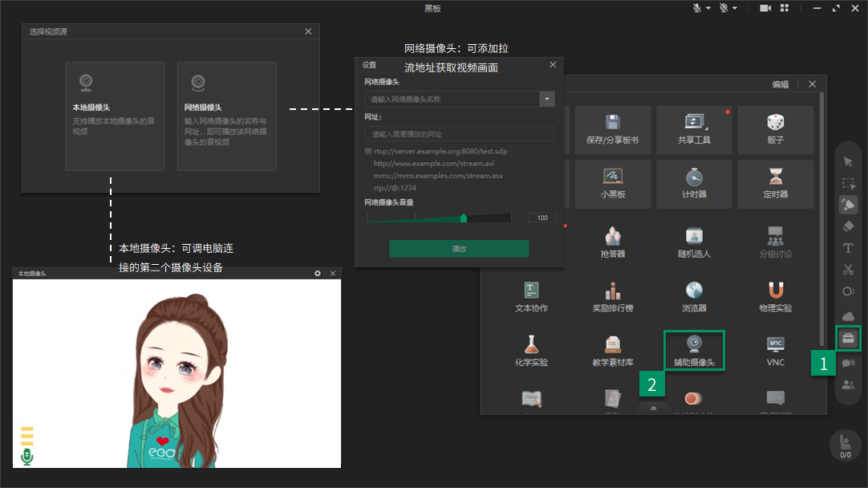This screenshot has width=868, height=488.
Task: Open the 定时器 hourglass timer
Action: point(776,184)
